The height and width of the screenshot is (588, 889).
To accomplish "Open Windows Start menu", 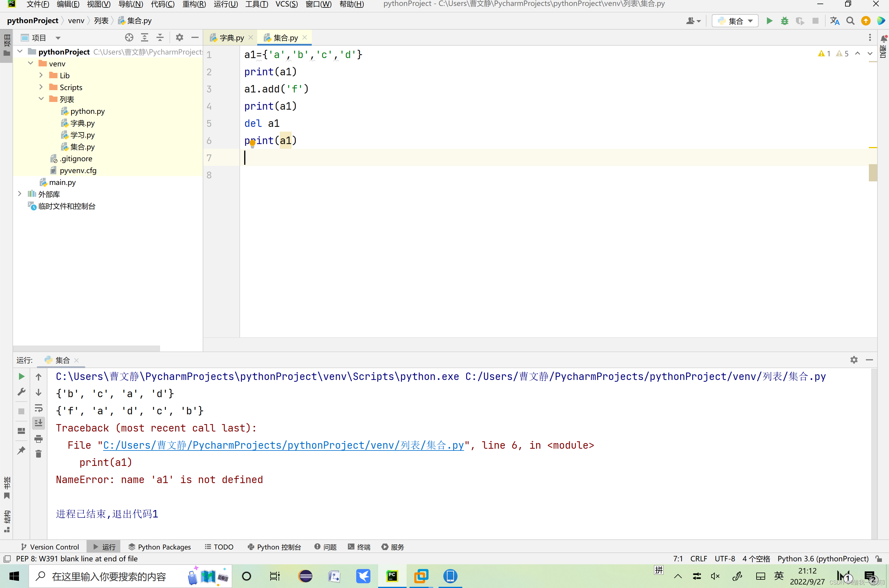I will [14, 576].
